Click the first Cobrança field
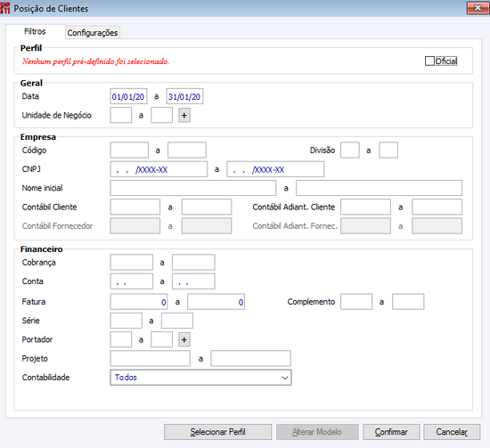Screen dimensions: 490x448 tap(132, 263)
